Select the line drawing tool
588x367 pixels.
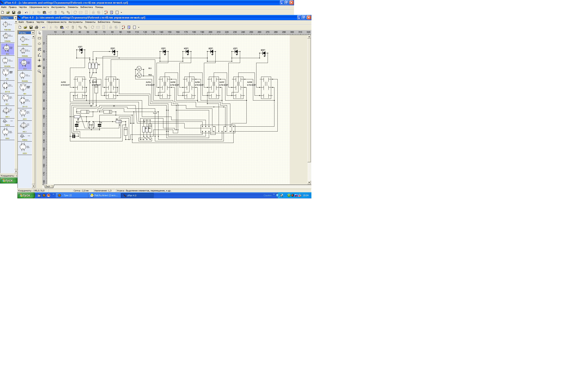coord(39,55)
